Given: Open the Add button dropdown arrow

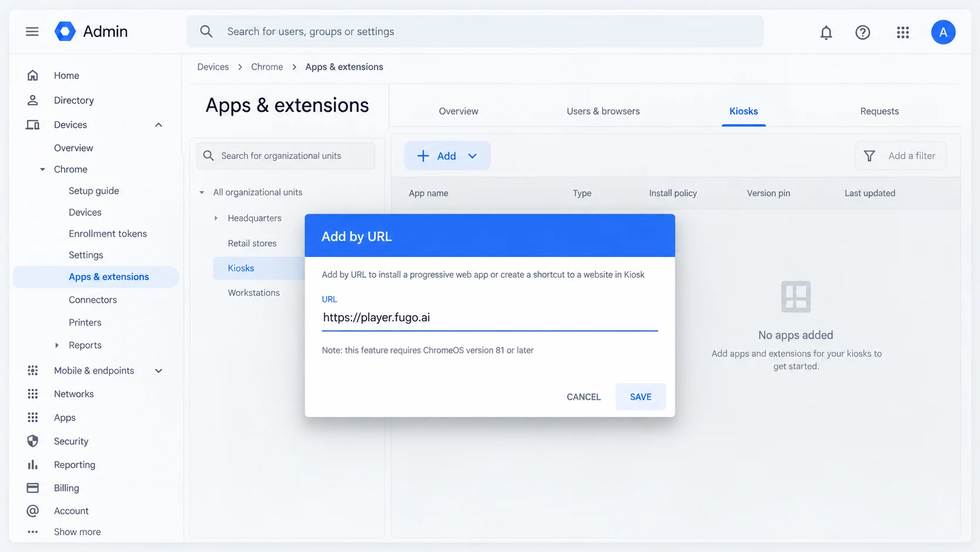Looking at the screenshot, I should click(x=472, y=156).
